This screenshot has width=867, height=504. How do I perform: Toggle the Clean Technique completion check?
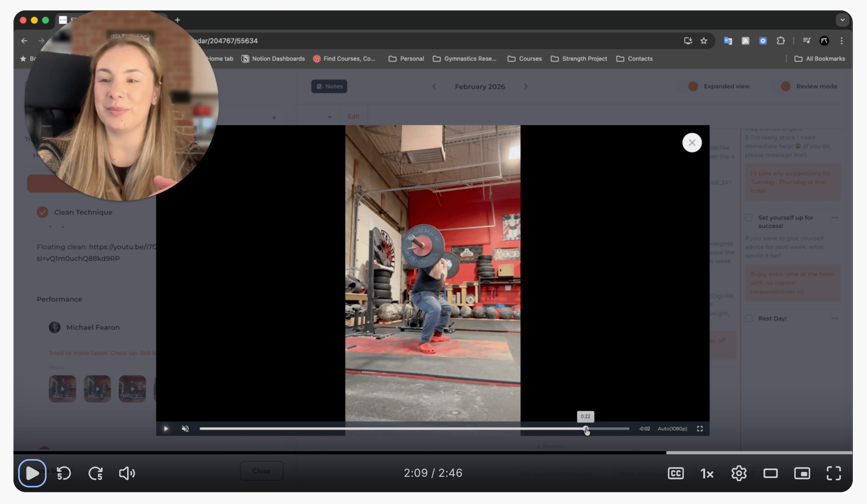coord(42,212)
